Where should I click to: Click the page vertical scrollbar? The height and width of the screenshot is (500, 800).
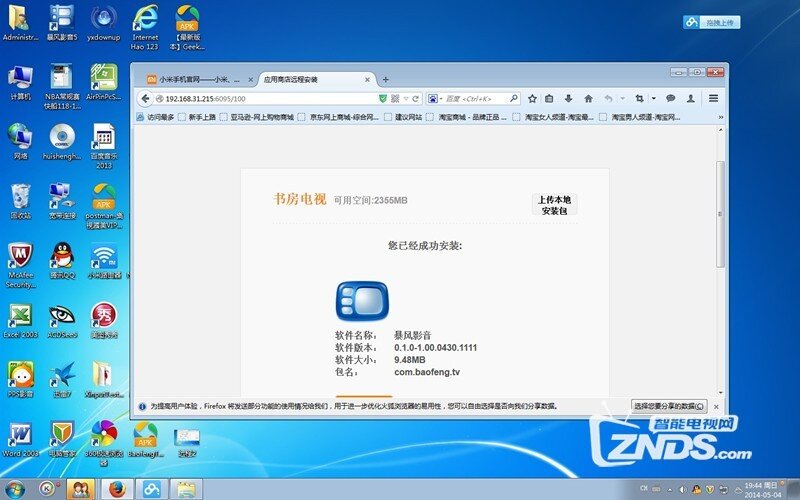pyautogui.click(x=720, y=213)
